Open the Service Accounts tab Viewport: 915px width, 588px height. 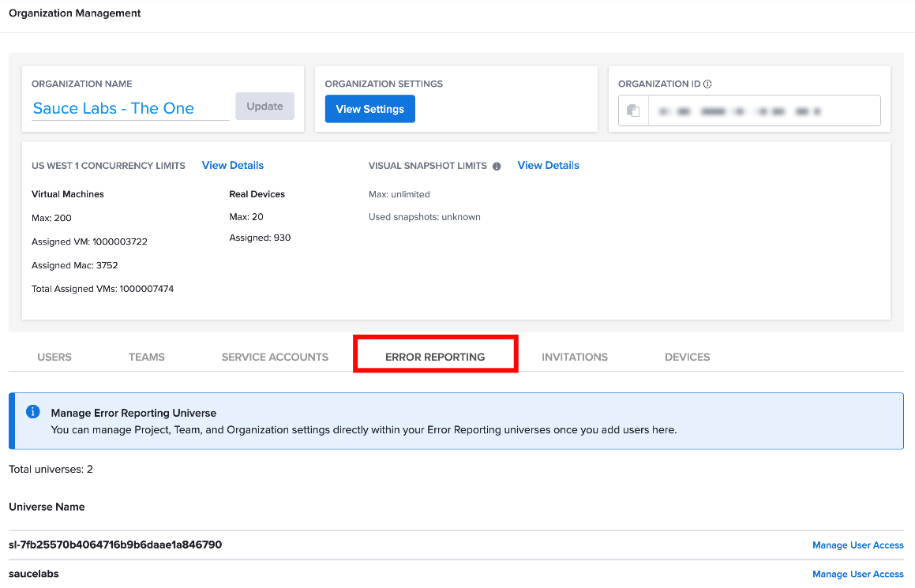pos(275,357)
